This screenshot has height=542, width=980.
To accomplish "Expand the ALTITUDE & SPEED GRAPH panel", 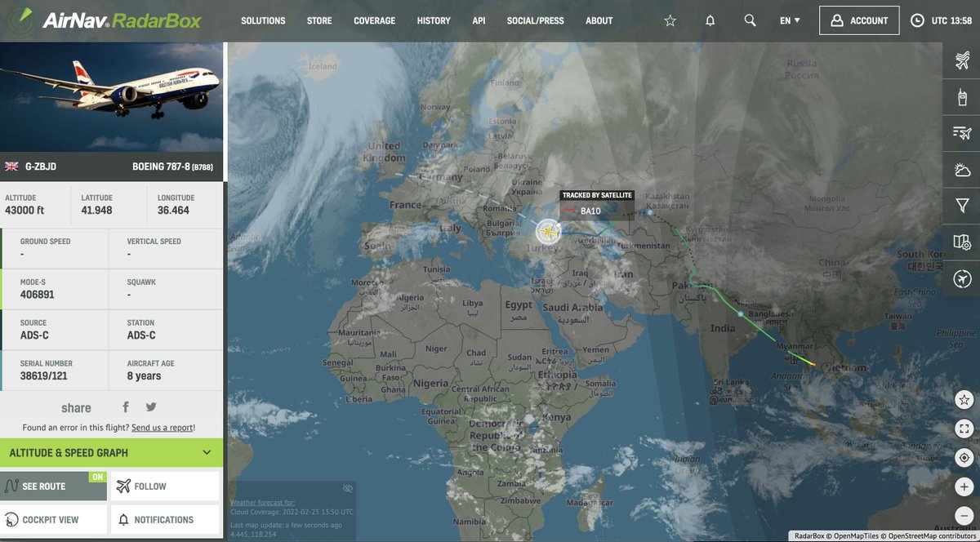I will (111, 452).
